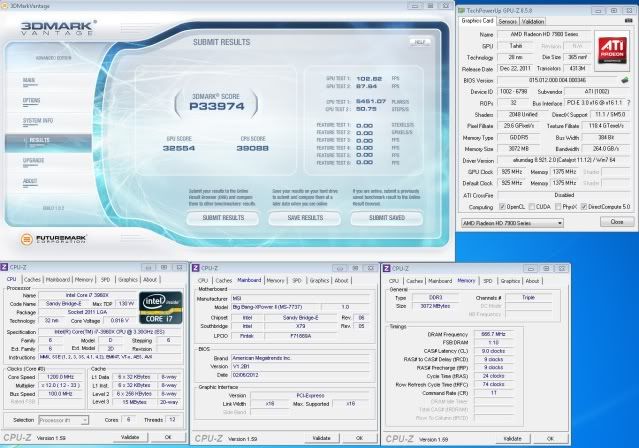The width and height of the screenshot is (639, 448).
Task: Click the CPU-Z icon of Mainboard window
Action: 196,268
